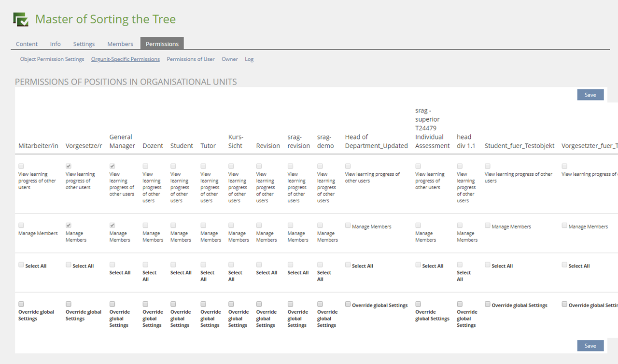Click the bottom Save button

pos(590,346)
